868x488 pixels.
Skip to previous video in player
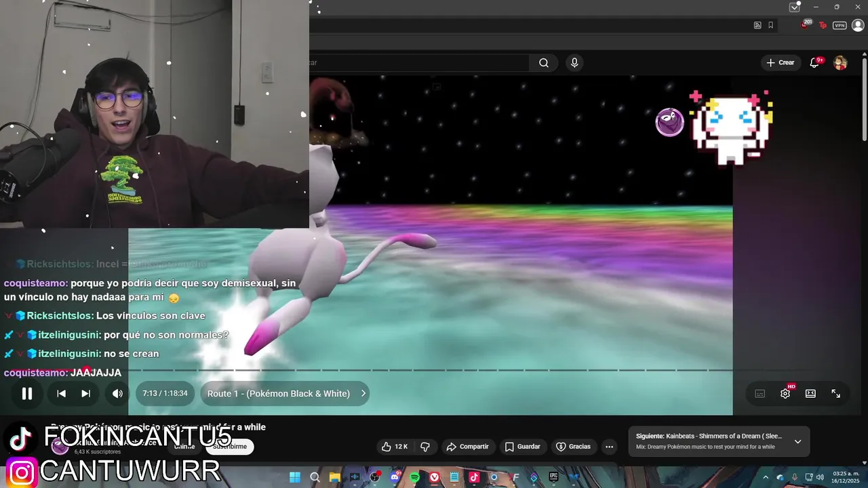[61, 393]
